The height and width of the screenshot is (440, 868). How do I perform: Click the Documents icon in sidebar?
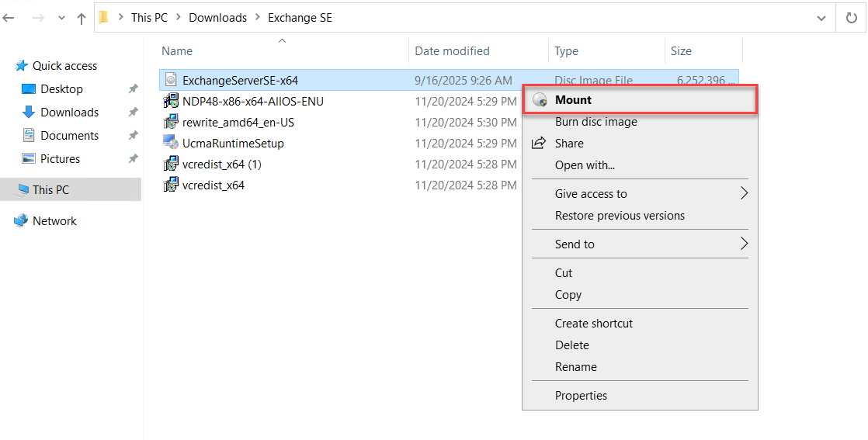point(28,135)
